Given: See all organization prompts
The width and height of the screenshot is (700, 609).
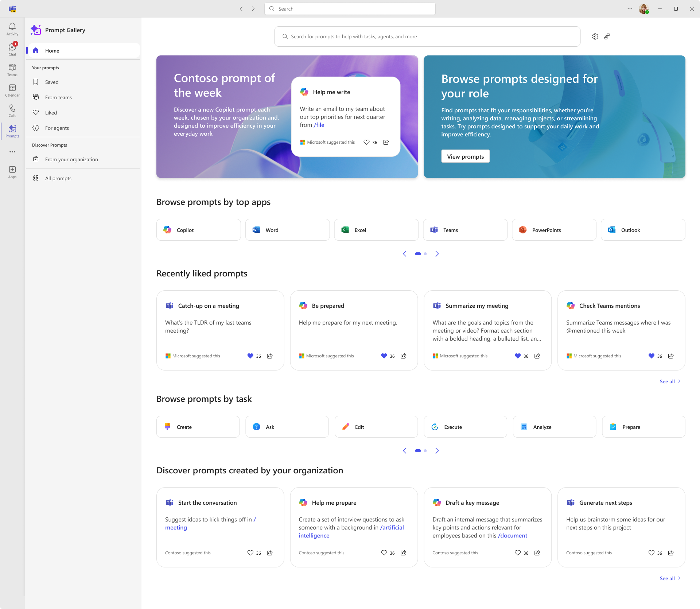Looking at the screenshot, I should tap(670, 578).
